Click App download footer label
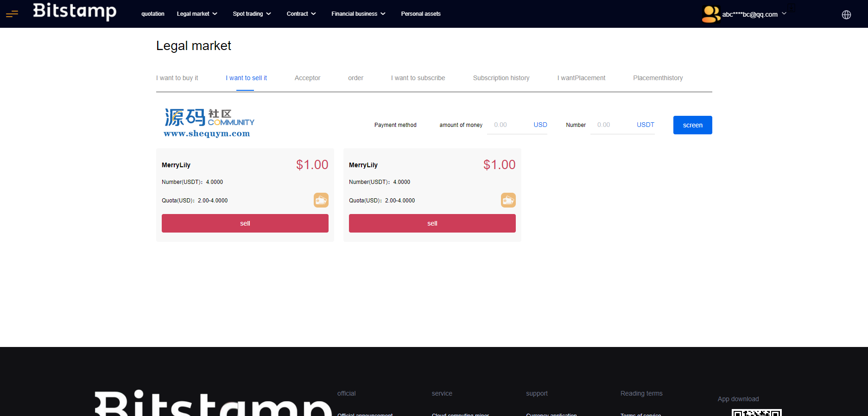Image resolution: width=868 pixels, height=416 pixels. point(738,399)
